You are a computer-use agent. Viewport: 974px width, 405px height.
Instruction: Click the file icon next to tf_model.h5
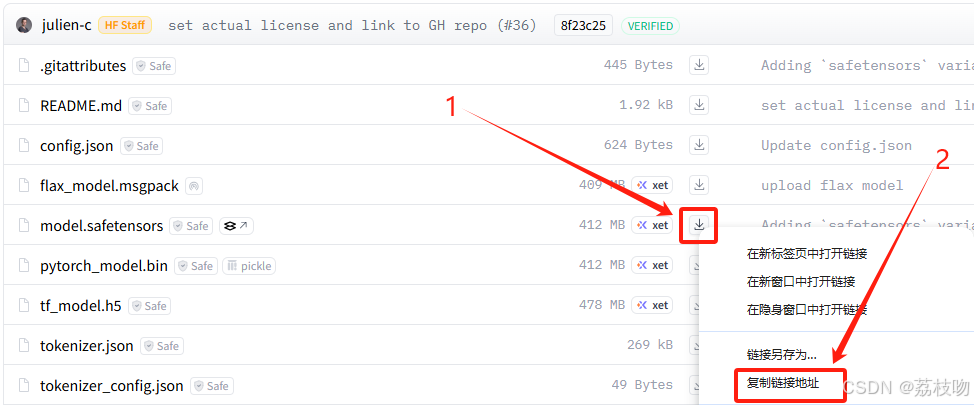click(x=24, y=306)
